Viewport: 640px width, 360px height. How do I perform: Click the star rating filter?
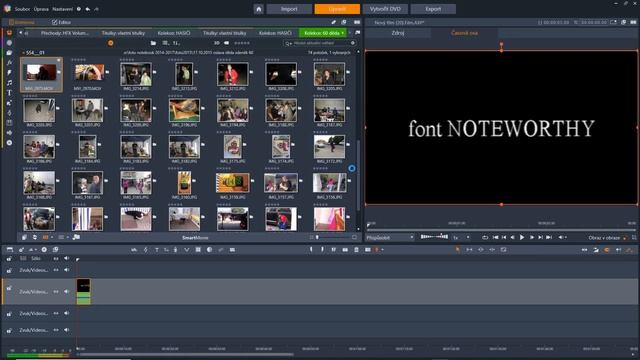pyautogui.click(x=241, y=43)
